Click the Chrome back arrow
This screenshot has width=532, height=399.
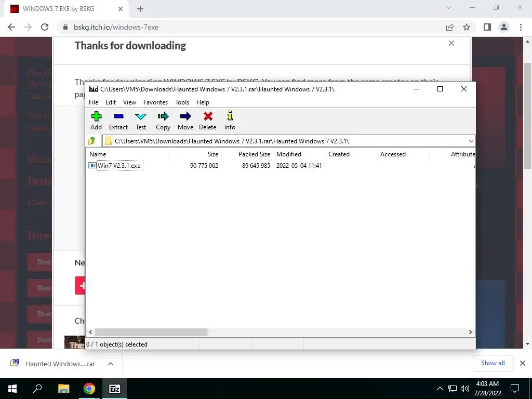(11, 27)
